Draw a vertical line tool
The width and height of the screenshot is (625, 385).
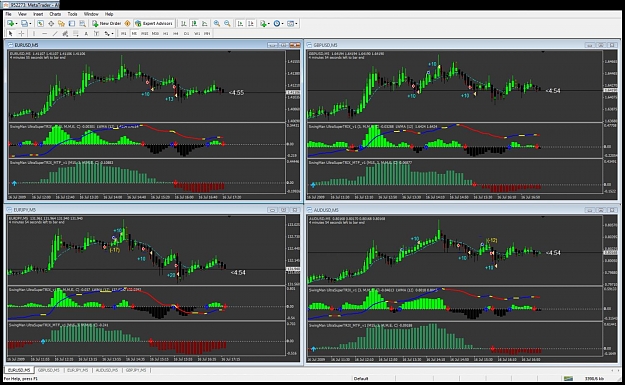coord(34,34)
